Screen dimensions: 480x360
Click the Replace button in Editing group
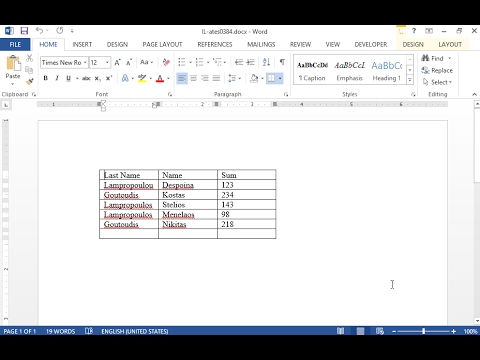[437, 70]
